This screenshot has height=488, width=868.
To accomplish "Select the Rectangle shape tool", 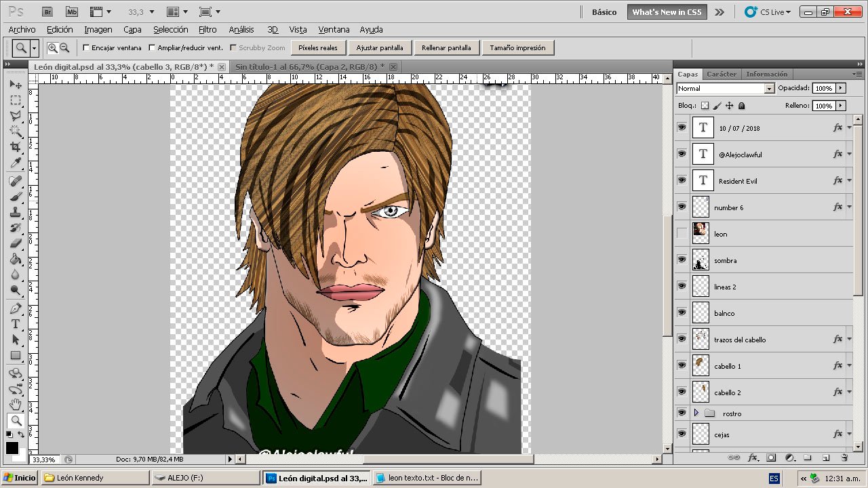I will 16,355.
